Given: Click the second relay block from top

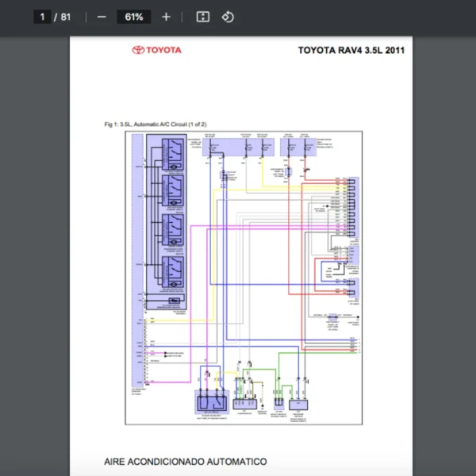Looking at the screenshot, I should (172, 190).
